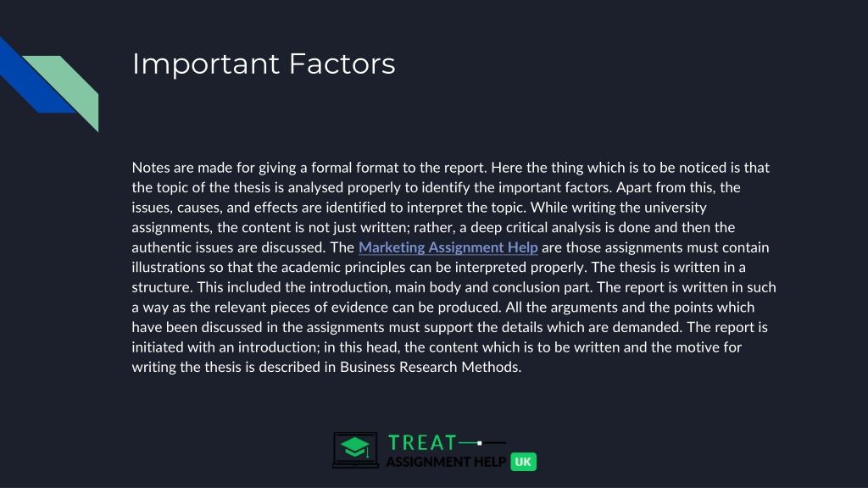The width and height of the screenshot is (868, 488).
Task: Click the text Business Research Methods
Action: click(x=430, y=367)
